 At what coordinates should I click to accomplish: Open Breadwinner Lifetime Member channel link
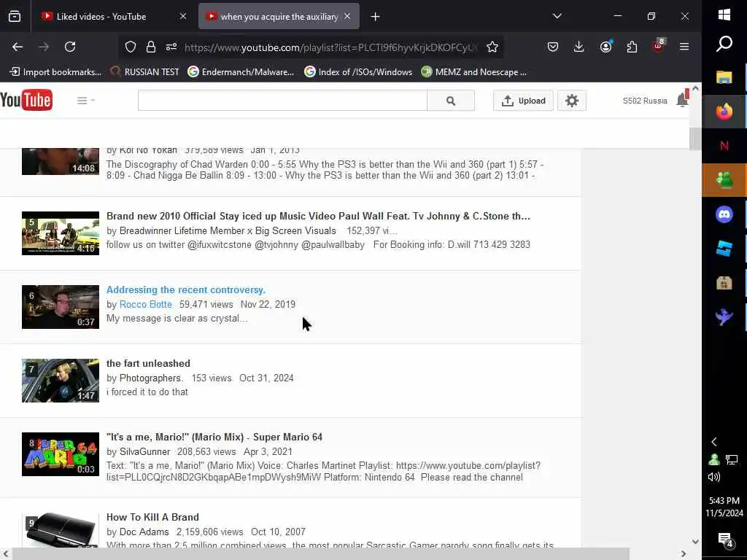tap(228, 231)
